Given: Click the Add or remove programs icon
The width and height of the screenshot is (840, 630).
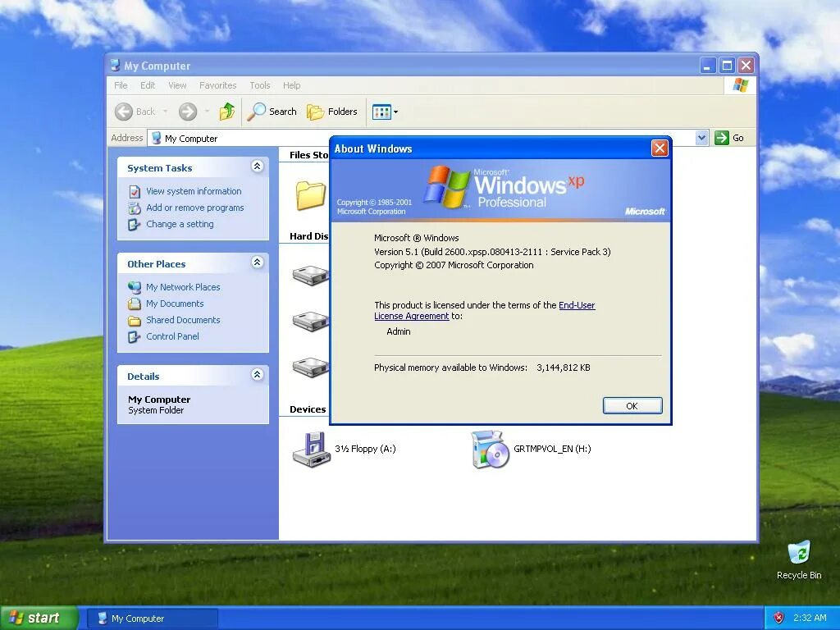Looking at the screenshot, I should point(135,208).
